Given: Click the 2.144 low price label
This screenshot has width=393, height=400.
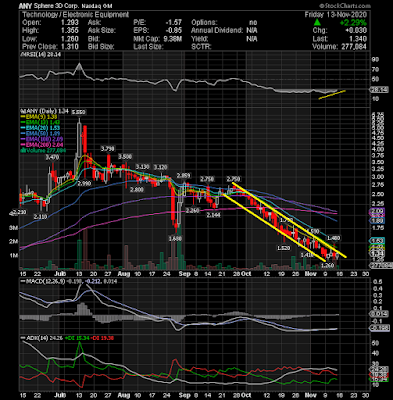Looking at the screenshot, I should click(213, 216).
